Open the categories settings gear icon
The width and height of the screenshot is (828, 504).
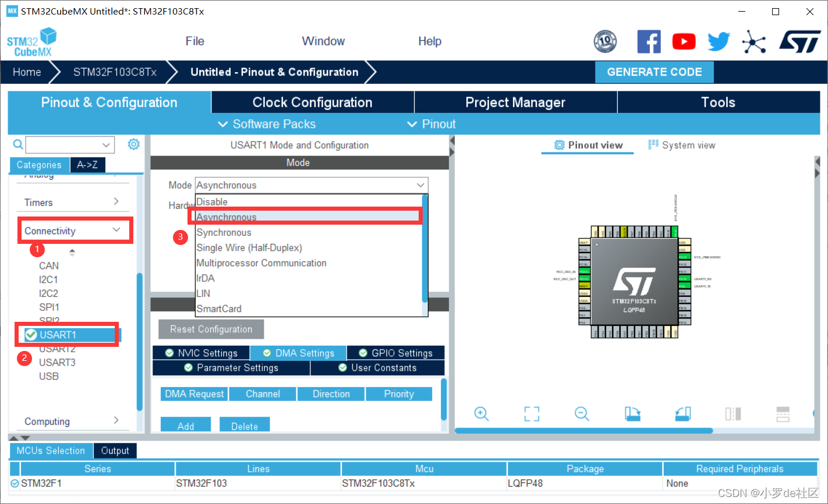[x=134, y=144]
